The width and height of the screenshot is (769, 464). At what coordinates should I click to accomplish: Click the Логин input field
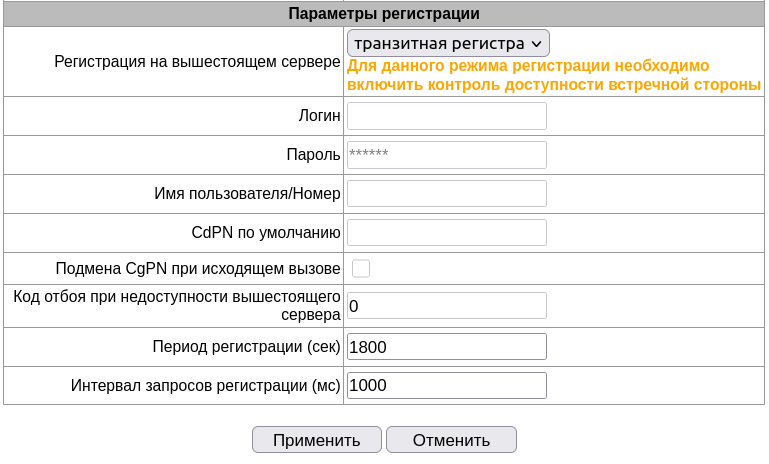click(x=446, y=116)
